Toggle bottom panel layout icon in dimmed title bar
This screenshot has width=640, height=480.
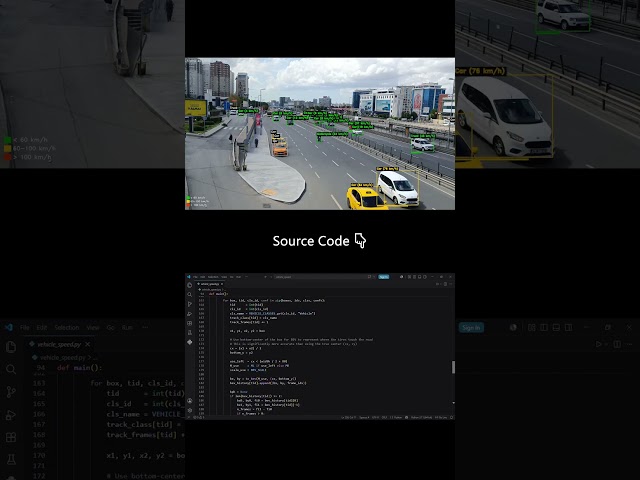point(556,327)
